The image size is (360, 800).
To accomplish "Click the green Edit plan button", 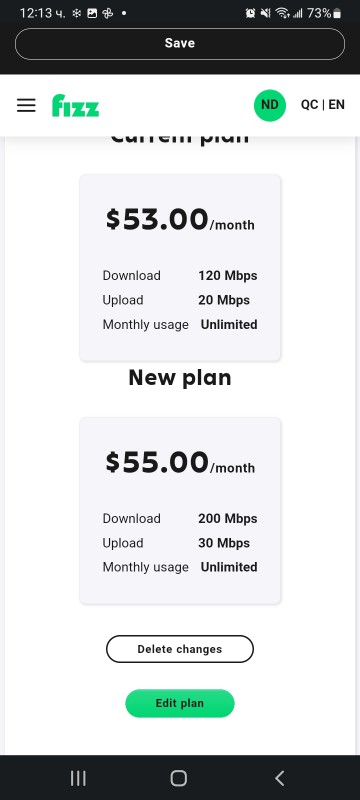I will 180,703.
